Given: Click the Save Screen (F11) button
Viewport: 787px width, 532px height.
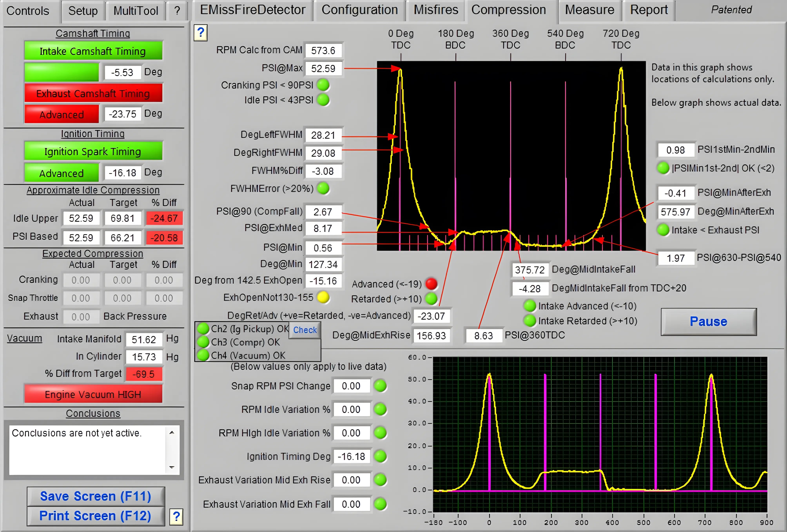Looking at the screenshot, I should 96,496.
